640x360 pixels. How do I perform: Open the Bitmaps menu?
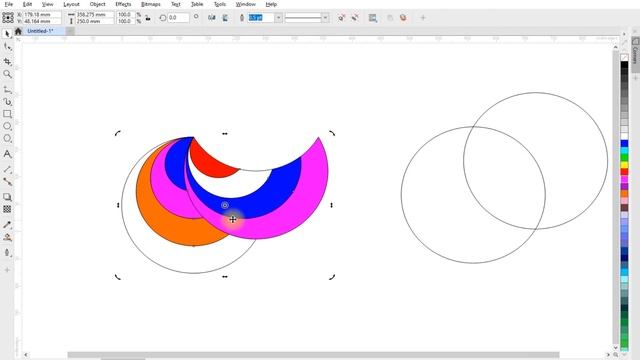click(151, 4)
